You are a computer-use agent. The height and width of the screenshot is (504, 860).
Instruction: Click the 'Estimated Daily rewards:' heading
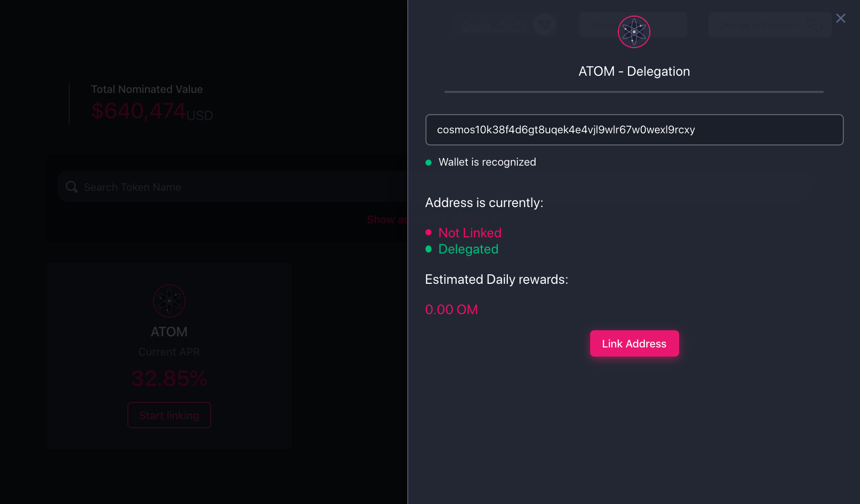click(497, 279)
